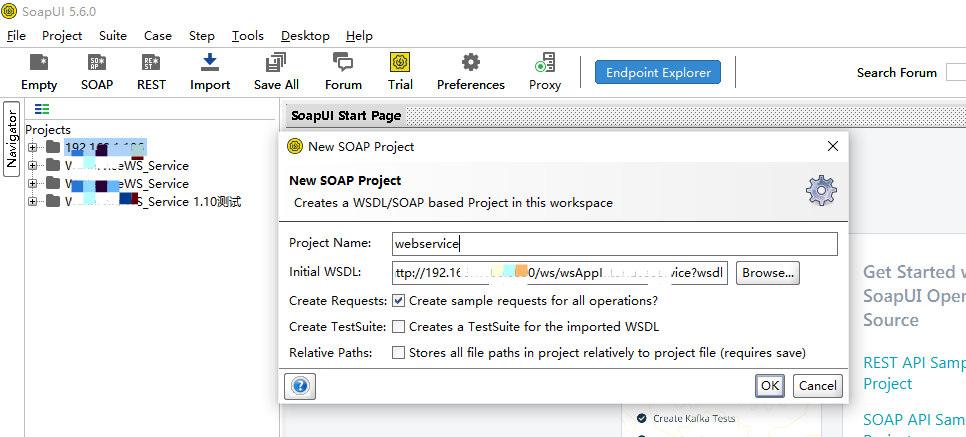Open the Suite menu
This screenshot has height=437, width=966.
point(113,36)
